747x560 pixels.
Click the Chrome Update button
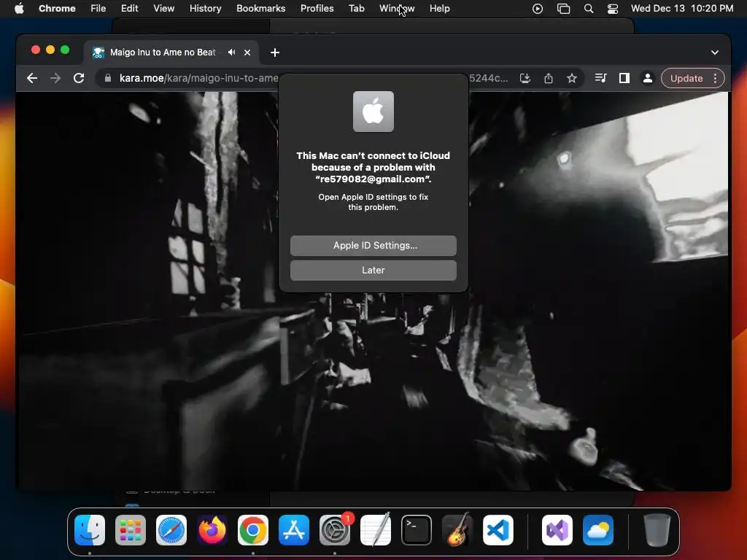pos(686,78)
